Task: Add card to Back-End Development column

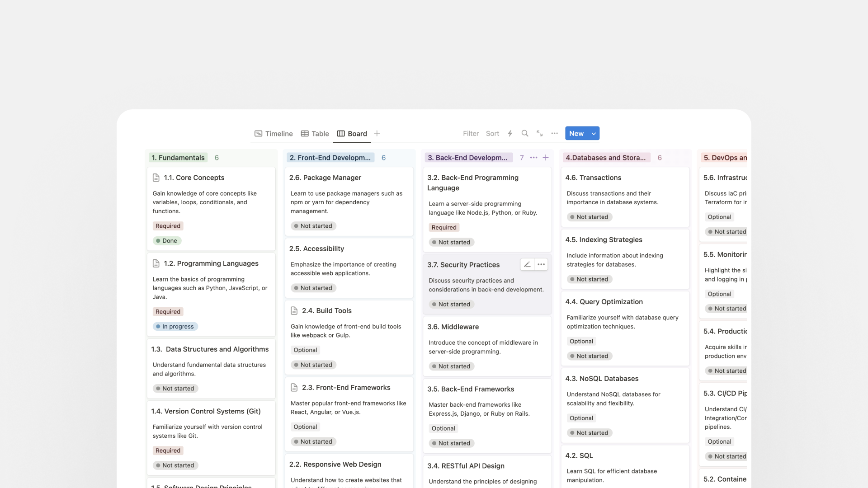Action: click(x=546, y=158)
